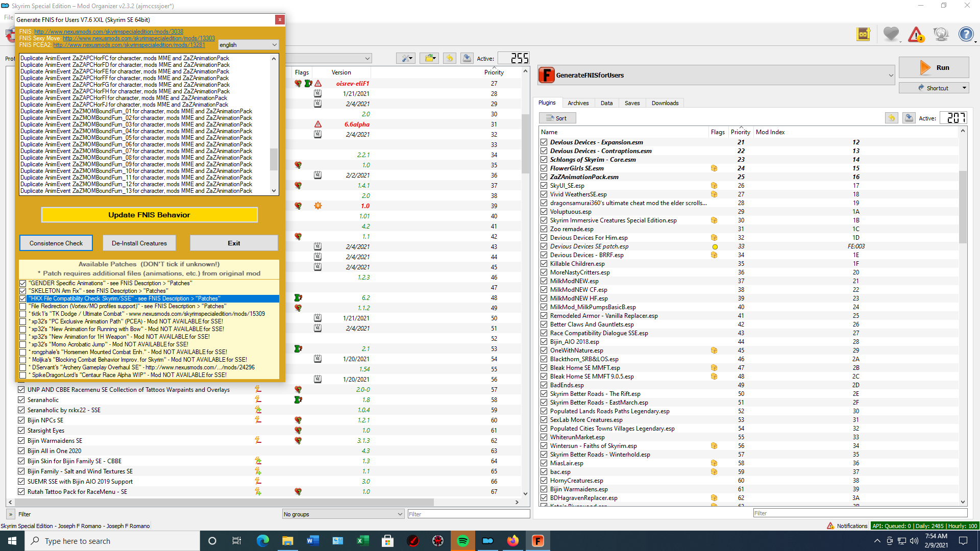Click the FNIS orange F executable icon
The image size is (980, 551).
pos(546,75)
